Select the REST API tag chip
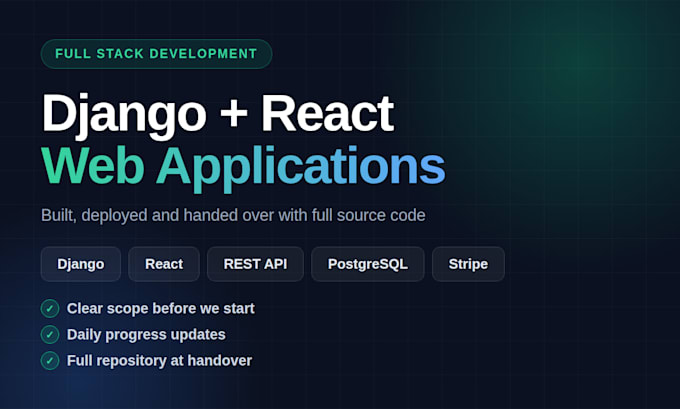 coord(255,264)
